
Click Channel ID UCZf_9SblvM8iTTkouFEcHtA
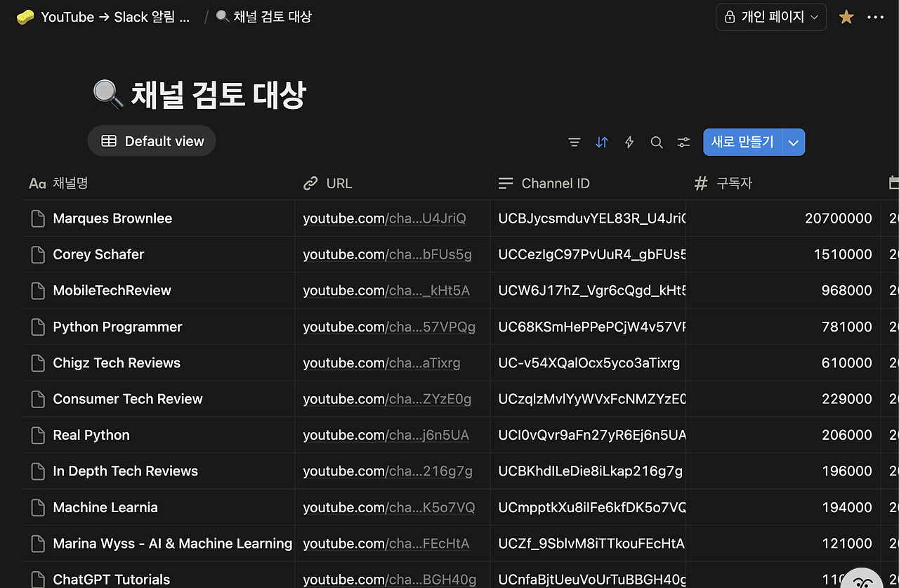tap(591, 543)
